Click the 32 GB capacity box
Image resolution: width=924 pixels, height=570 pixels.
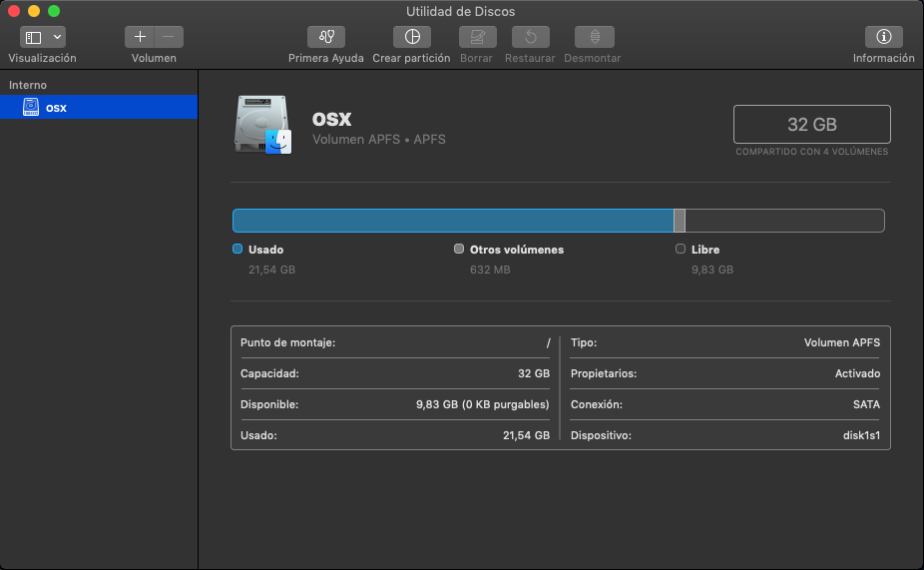pyautogui.click(x=812, y=125)
